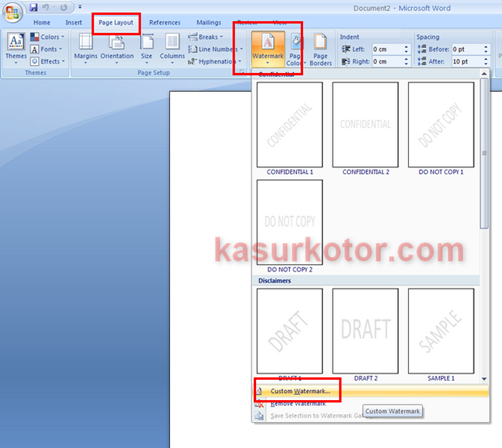
Task: Select Custom Watermark... menu entry
Action: 370,391
